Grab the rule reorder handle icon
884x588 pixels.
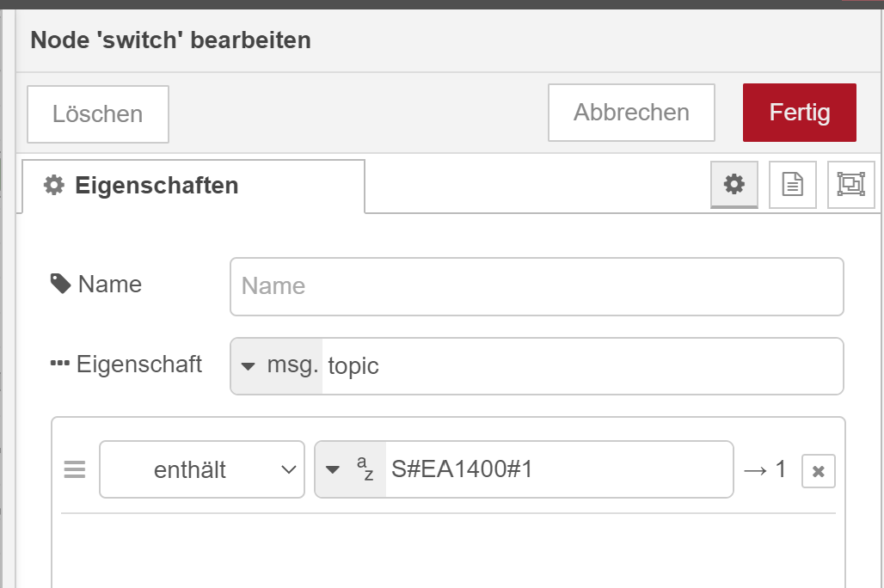pyautogui.click(x=75, y=469)
